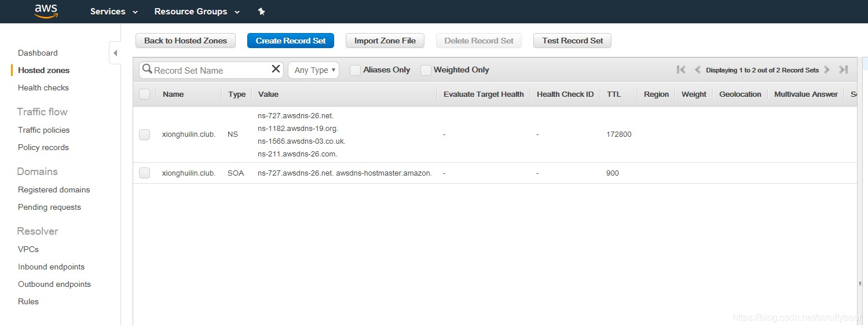Click TTL value 172800
This screenshot has height=328, width=868.
[x=619, y=134]
